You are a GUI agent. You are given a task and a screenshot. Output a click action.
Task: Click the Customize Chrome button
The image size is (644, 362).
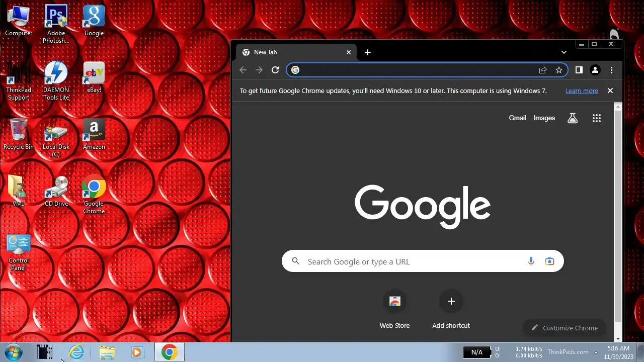(x=565, y=328)
